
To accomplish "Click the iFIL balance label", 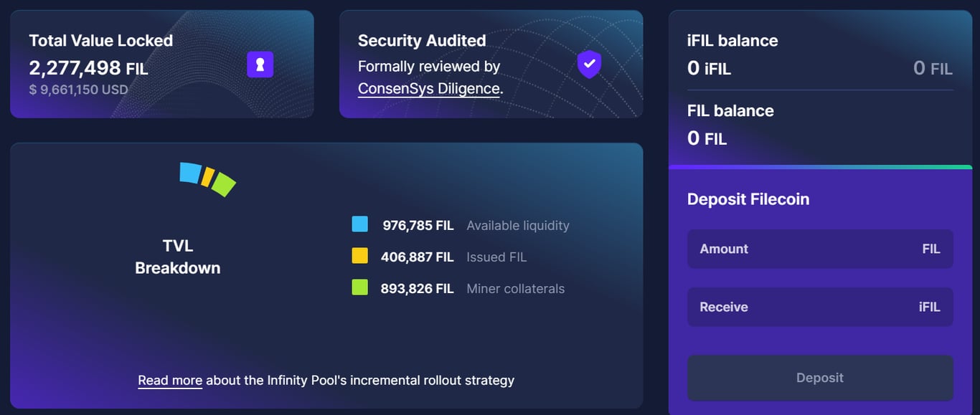I will tap(731, 41).
